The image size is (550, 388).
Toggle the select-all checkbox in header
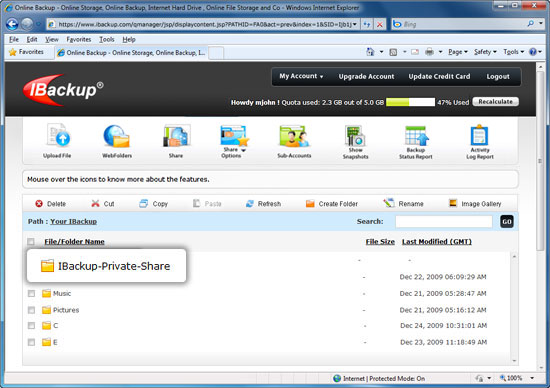[x=31, y=241]
